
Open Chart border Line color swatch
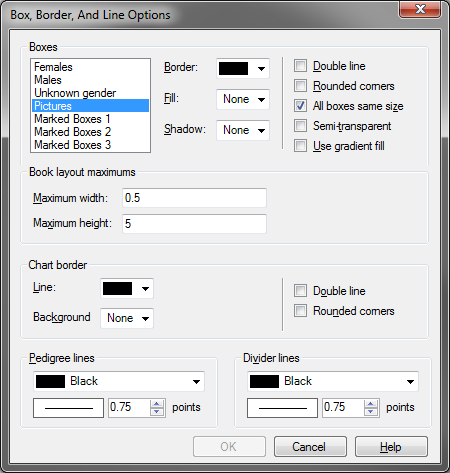tap(127, 288)
